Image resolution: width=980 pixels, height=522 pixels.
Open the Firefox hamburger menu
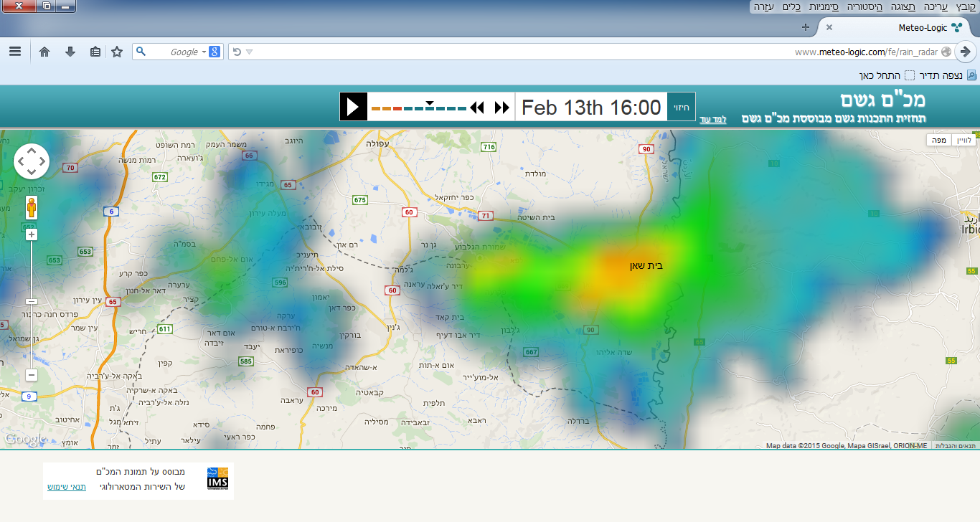click(15, 52)
